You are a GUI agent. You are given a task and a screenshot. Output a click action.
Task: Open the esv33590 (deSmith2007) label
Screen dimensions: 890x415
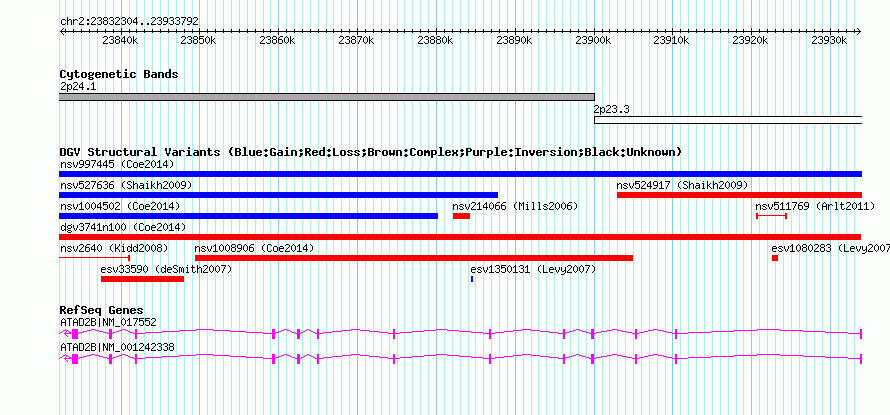166,270
